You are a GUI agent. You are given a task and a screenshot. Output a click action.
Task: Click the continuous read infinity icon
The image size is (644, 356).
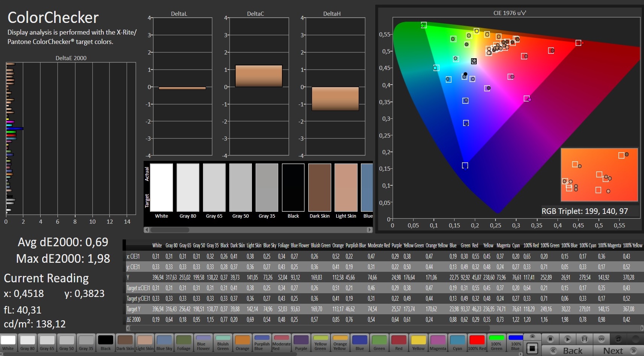pos(602,339)
